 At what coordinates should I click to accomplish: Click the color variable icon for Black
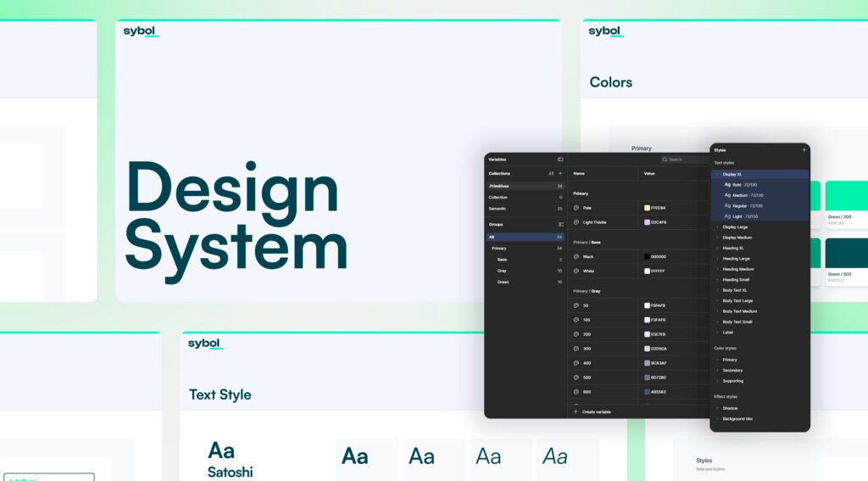point(576,256)
